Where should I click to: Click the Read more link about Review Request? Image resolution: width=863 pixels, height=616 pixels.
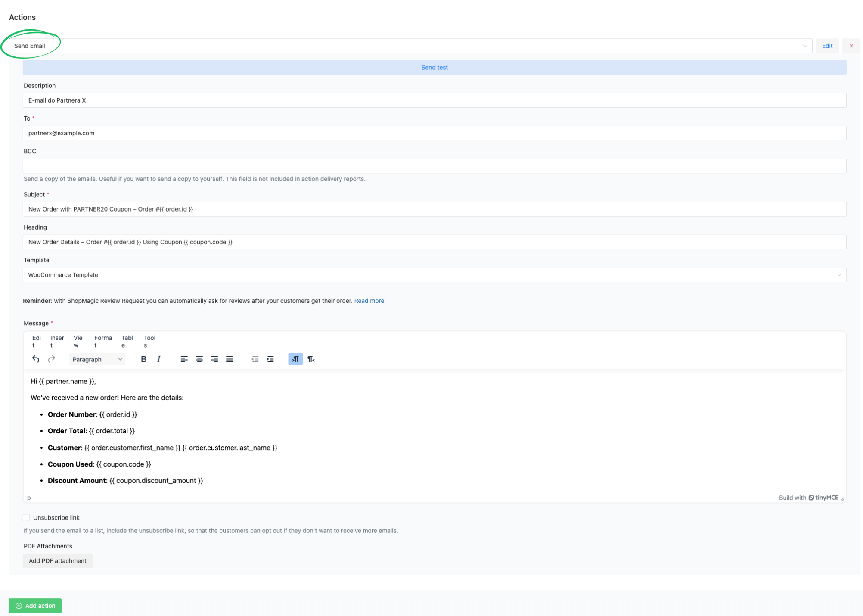coord(369,301)
